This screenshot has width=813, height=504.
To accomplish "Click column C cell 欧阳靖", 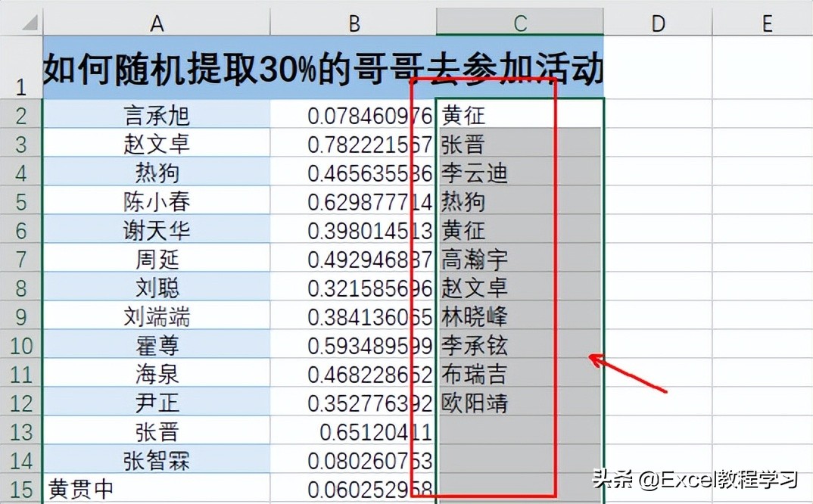I will (520, 403).
